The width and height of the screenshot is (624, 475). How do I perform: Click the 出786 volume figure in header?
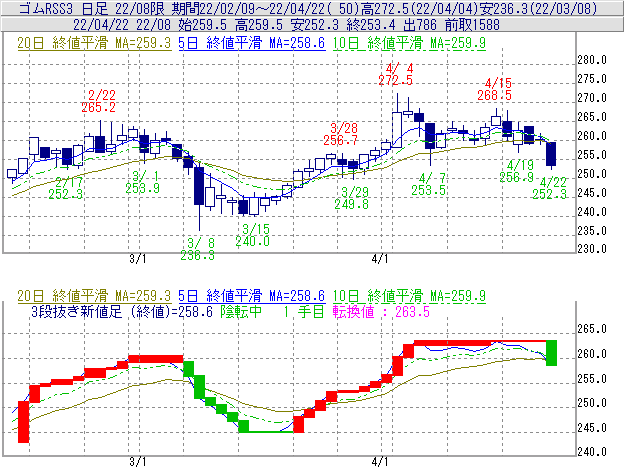[x=419, y=25]
